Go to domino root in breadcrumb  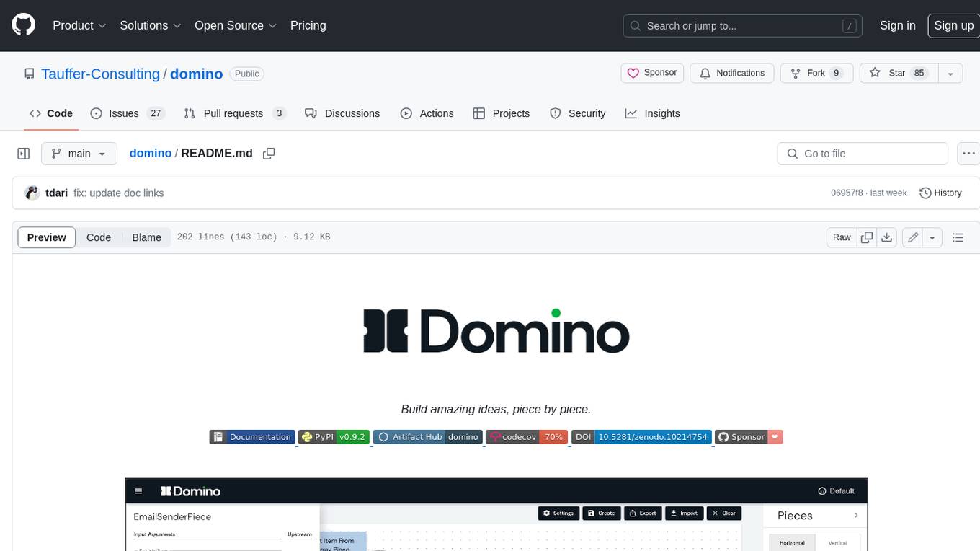151,153
